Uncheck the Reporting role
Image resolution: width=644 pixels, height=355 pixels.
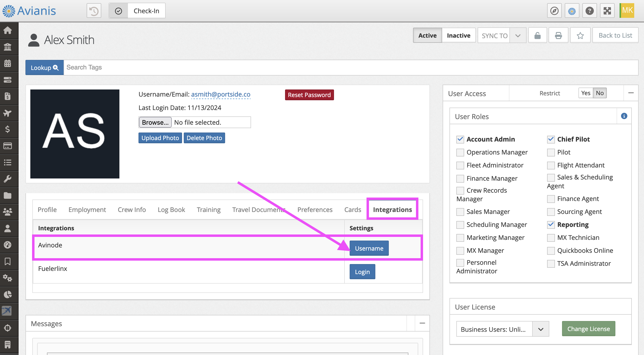coord(551,225)
